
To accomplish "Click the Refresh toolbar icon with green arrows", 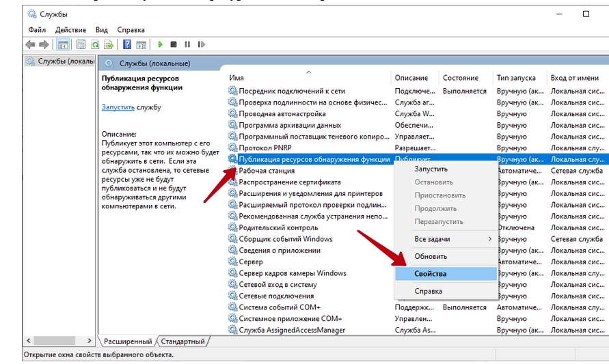I will pos(96,44).
